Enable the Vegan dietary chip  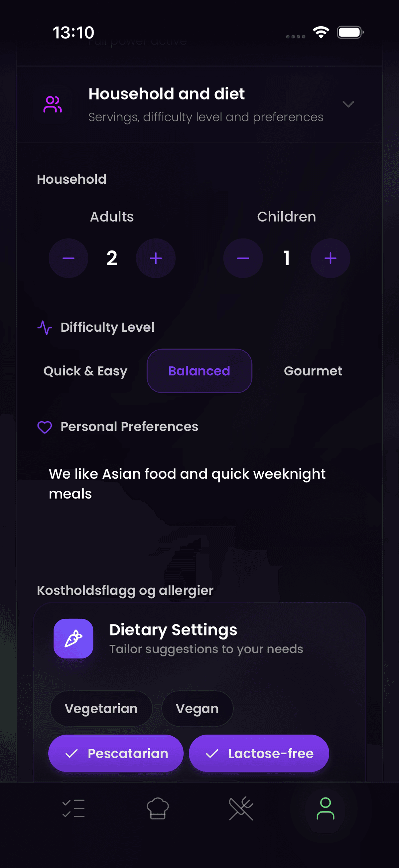pyautogui.click(x=197, y=708)
